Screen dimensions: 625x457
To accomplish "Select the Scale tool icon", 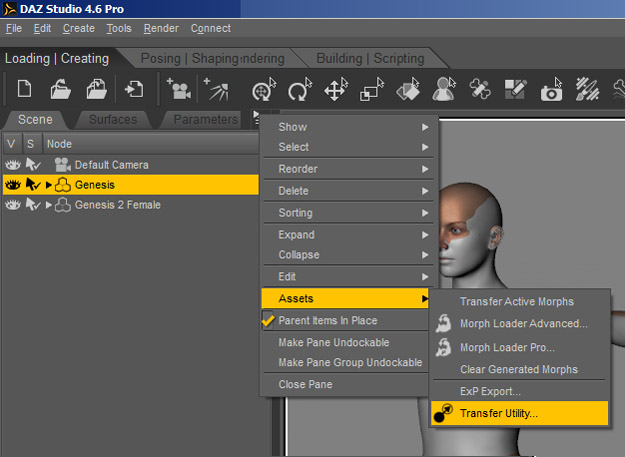I will pyautogui.click(x=371, y=89).
